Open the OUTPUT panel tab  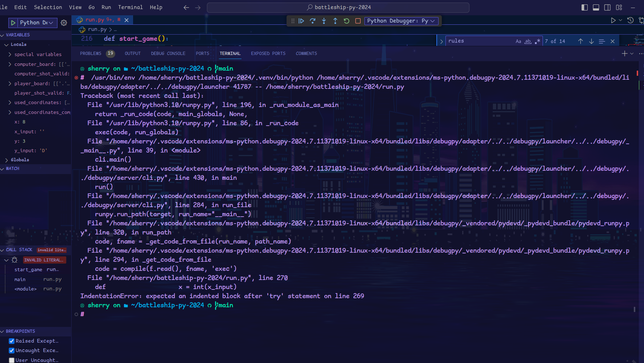133,54
